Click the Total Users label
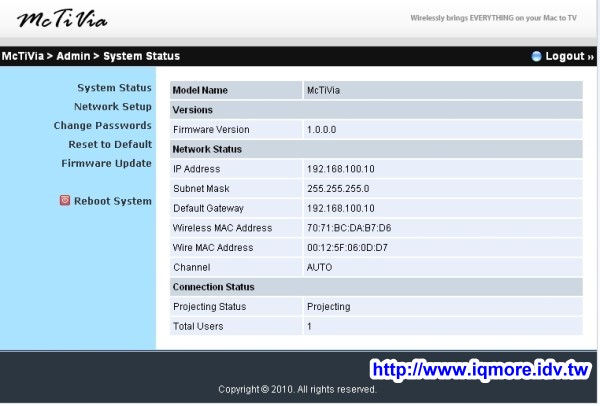Viewport: 600px width, 406px height. click(x=198, y=326)
